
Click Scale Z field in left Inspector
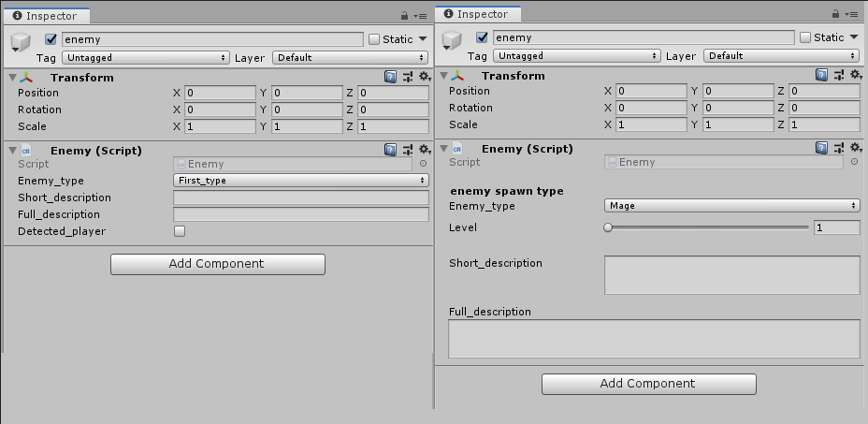(393, 126)
